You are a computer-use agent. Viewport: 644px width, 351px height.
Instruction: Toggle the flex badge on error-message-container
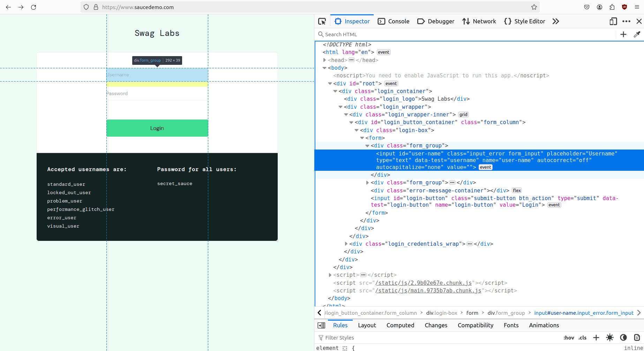(517, 190)
